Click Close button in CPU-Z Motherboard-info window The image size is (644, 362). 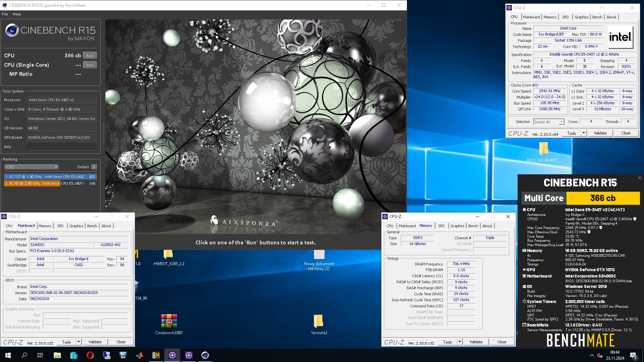pos(121,342)
